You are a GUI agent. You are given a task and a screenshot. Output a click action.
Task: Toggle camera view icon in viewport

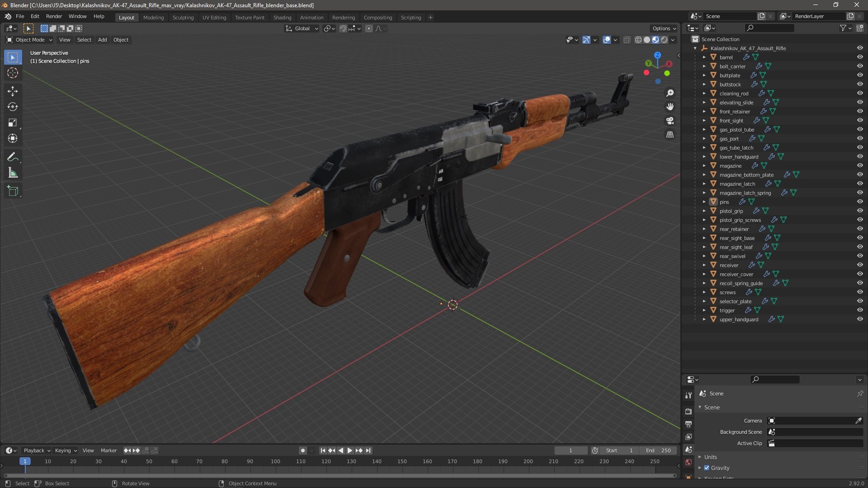[x=670, y=121]
